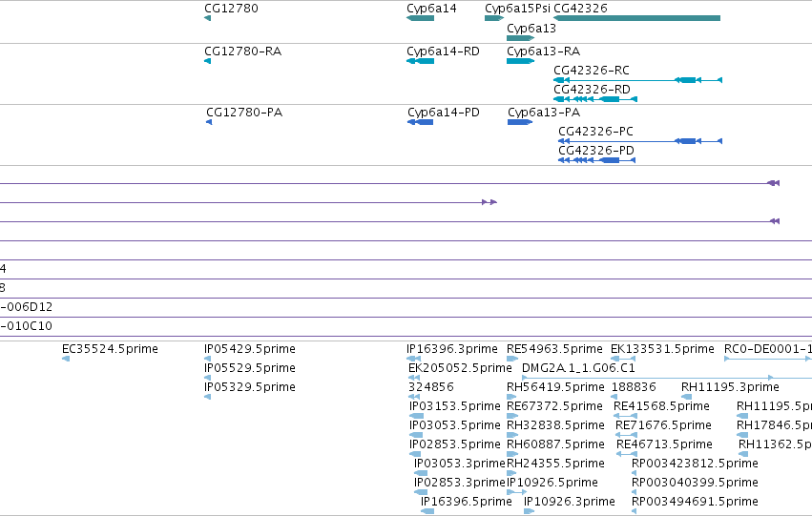The image size is (812, 516).
Task: Select IP03053.3prime EST label
Action: point(459,464)
